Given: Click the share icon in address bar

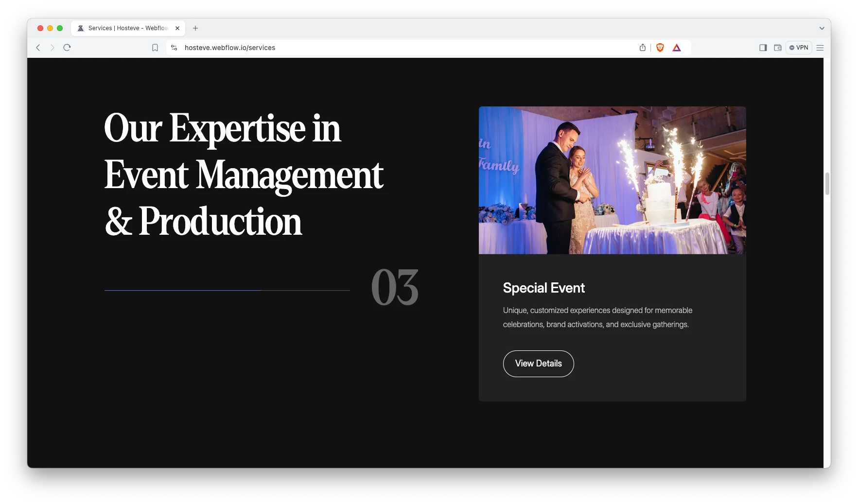Looking at the screenshot, I should pyautogui.click(x=643, y=48).
